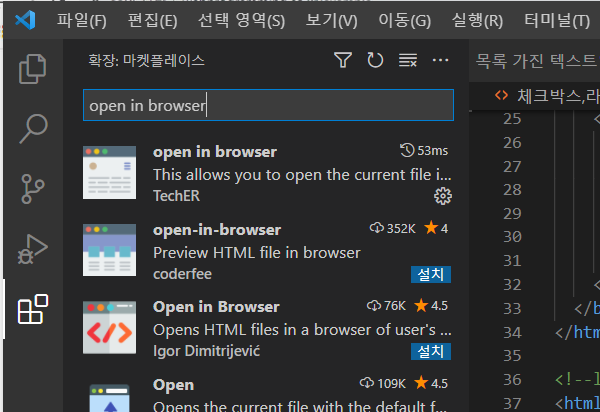Click the coderfee extension thumbnail
Viewport: 600px width, 412px height.
109,250
